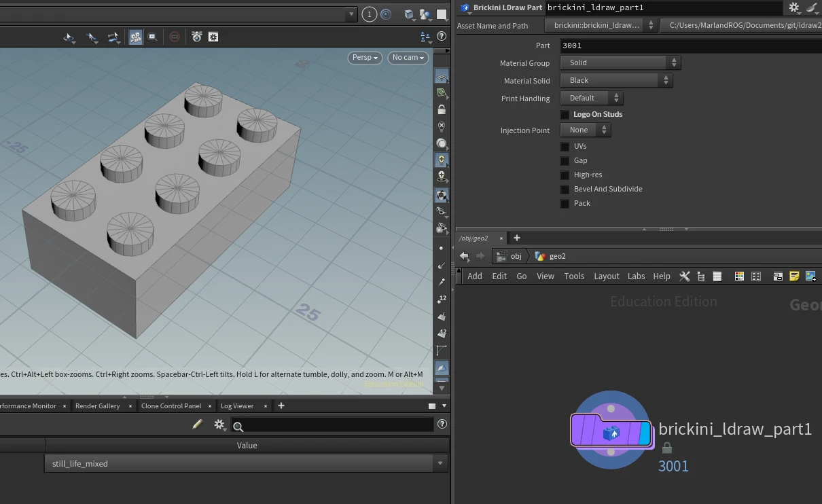
Task: Create a network box icon
Action: pyautogui.click(x=779, y=276)
